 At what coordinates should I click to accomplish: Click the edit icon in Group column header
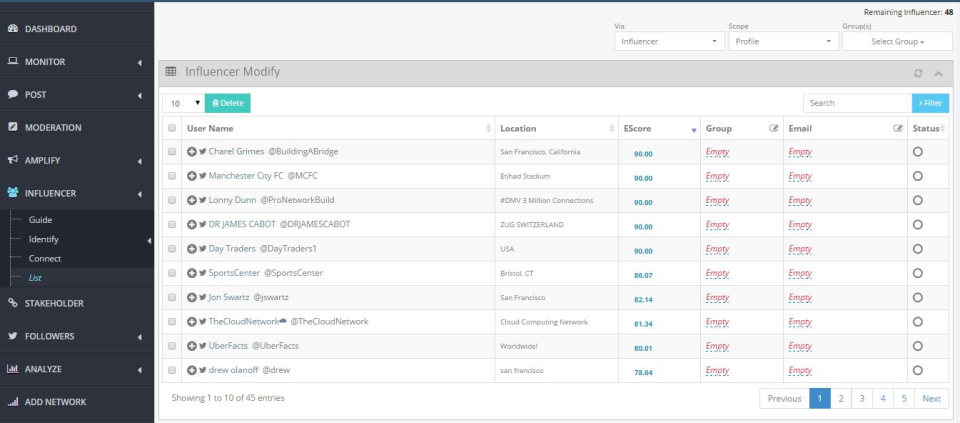773,129
